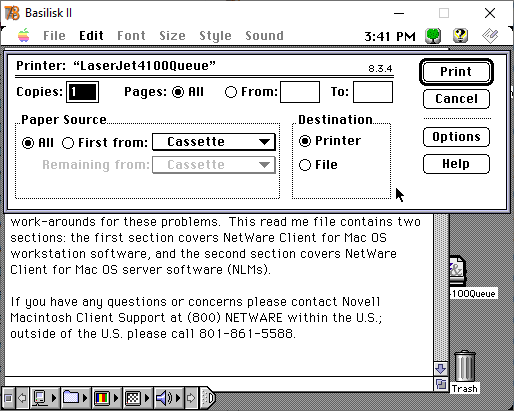Collapse the Control Strip end tab
The width and height of the screenshot is (514, 411).
coord(208,398)
